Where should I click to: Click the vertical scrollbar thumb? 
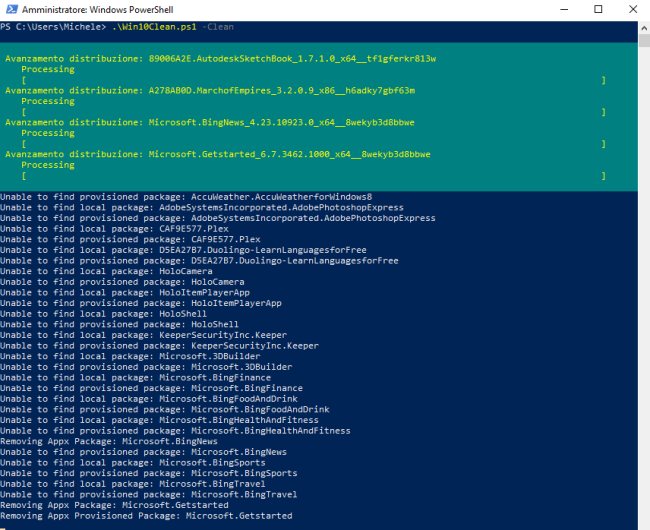[x=644, y=41]
